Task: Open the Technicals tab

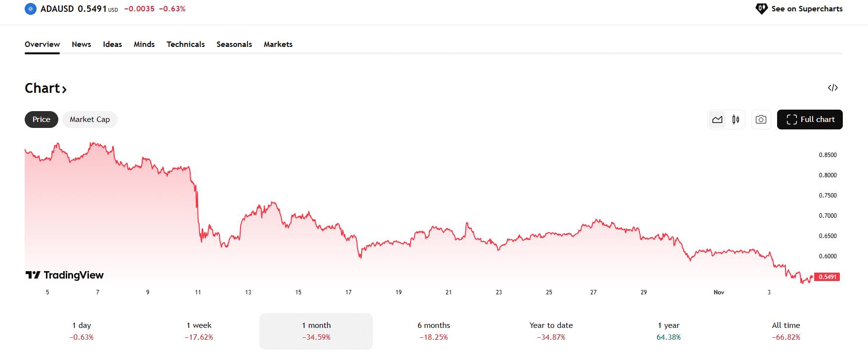Action: click(x=185, y=44)
